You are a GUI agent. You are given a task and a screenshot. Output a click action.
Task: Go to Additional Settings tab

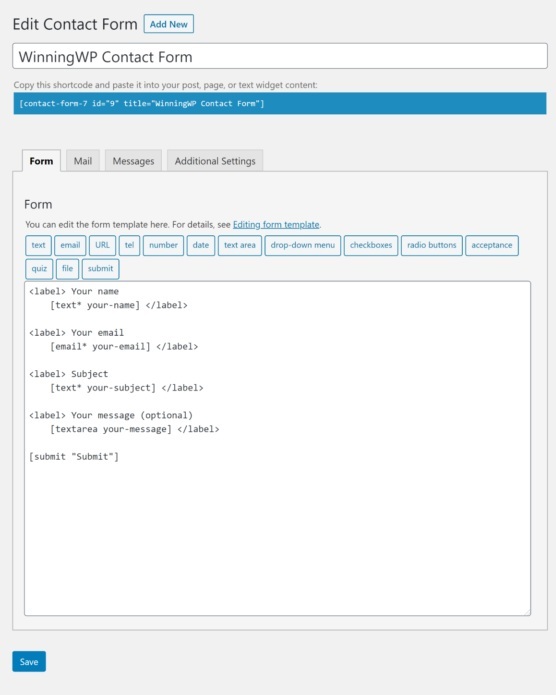click(215, 161)
